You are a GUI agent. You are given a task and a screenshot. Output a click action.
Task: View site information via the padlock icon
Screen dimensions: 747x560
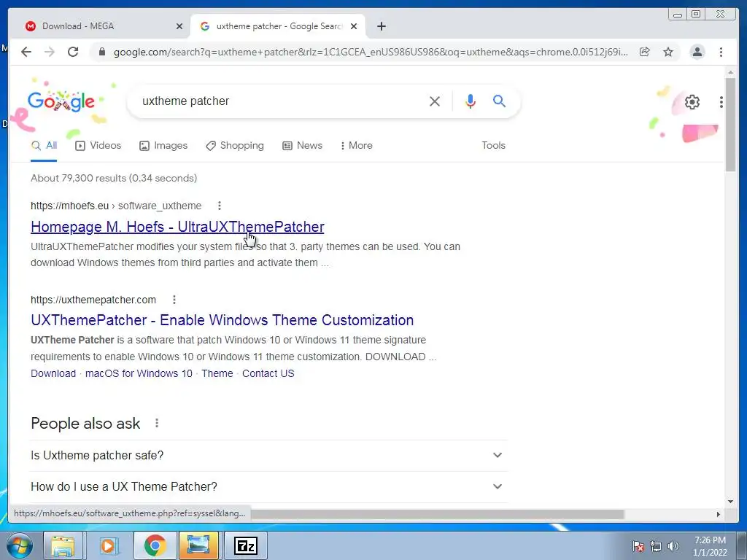coord(101,52)
